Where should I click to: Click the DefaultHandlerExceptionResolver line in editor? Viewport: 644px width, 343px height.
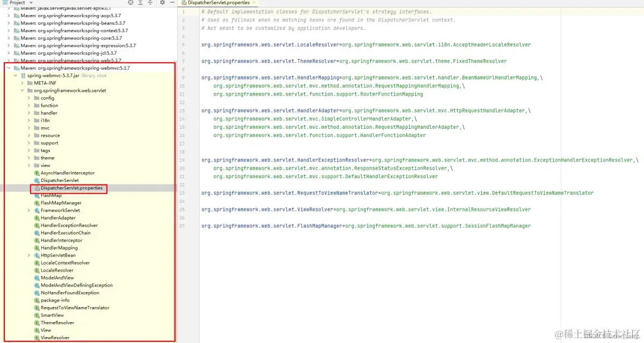click(325, 177)
